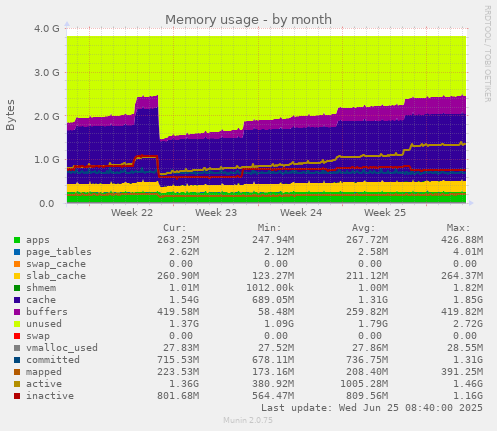The height and width of the screenshot is (431, 497).
Task: Click apps current value 263.25M
Action: pyautogui.click(x=178, y=240)
